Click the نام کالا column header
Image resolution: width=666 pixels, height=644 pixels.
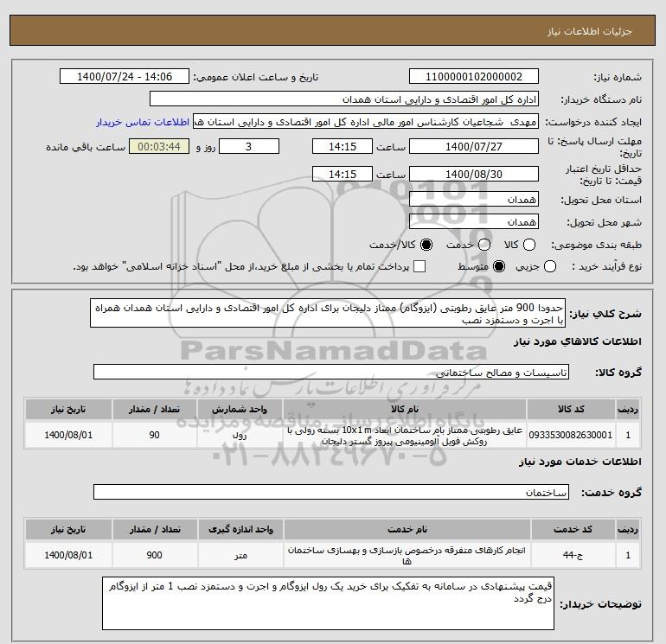pos(405,409)
